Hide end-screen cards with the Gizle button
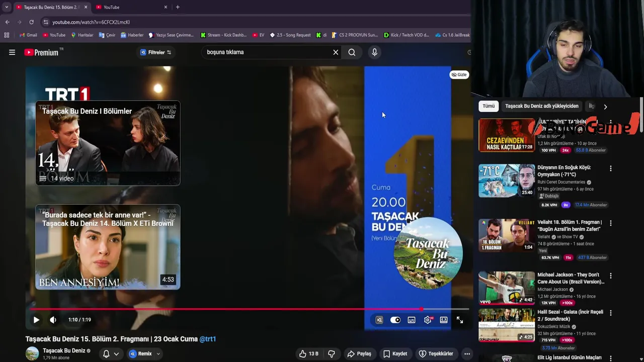The height and width of the screenshot is (362, 644). [459, 74]
